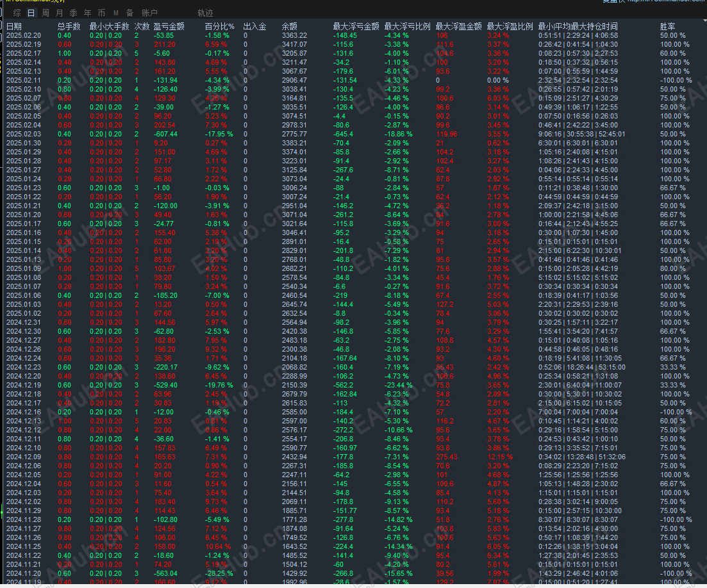Click the -185.20 loss value

coord(165,295)
